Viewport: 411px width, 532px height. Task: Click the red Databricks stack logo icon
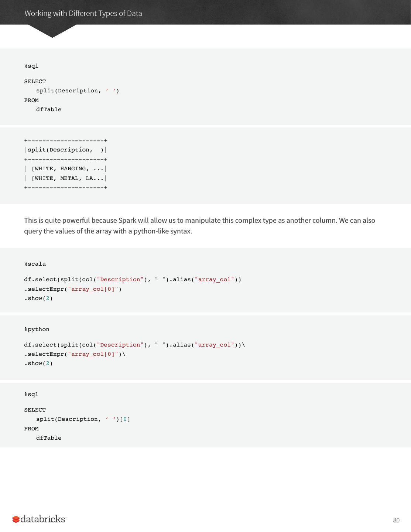pos(16,519)
